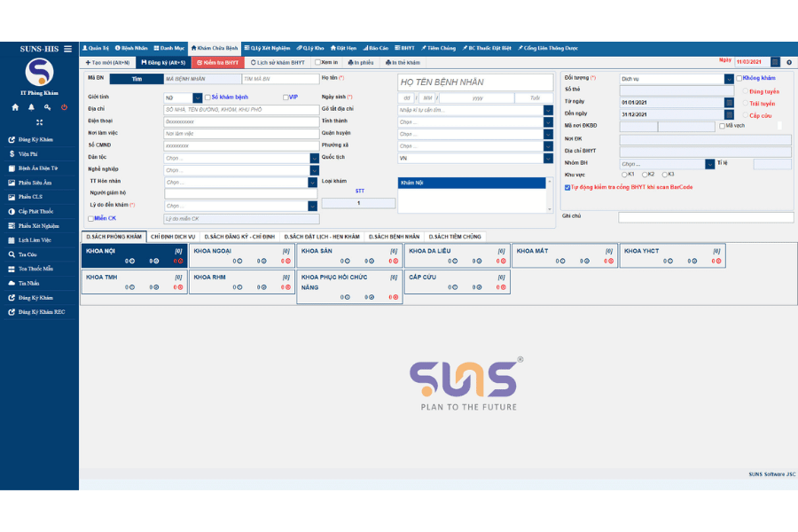This screenshot has height=532, width=798.
Task: Open the Từ ngày calendar picker
Action: point(729,102)
